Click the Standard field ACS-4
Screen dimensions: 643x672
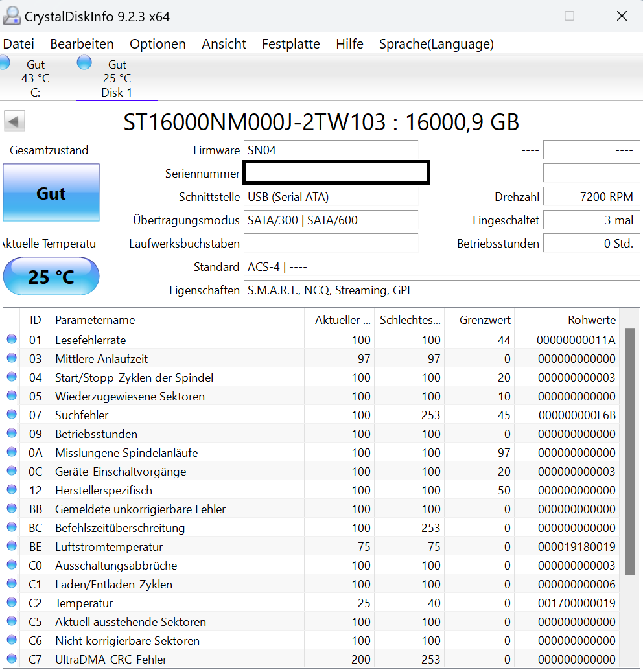[x=441, y=267]
